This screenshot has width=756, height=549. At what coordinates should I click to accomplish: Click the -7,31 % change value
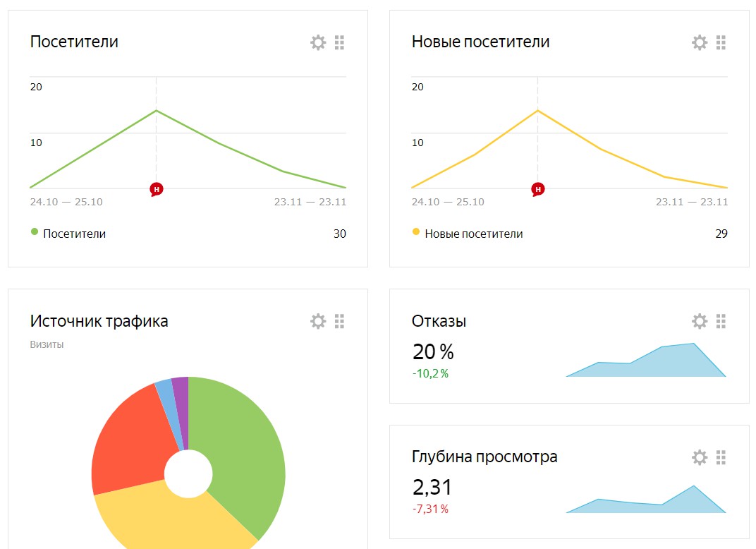pyautogui.click(x=431, y=509)
